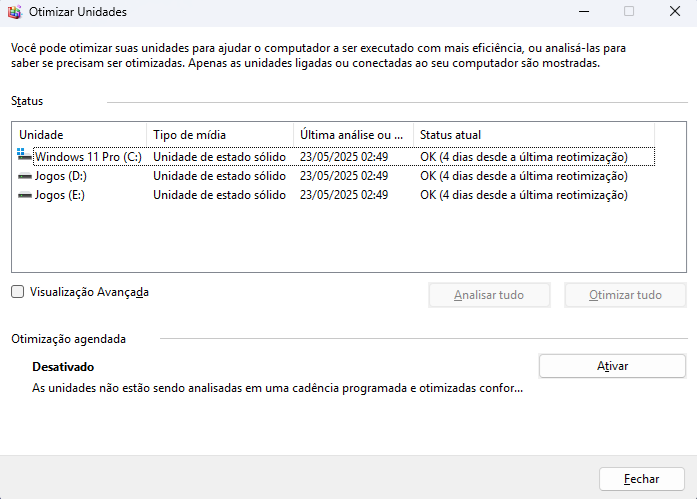Turn on scheduled optimization with Ativar
The width and height of the screenshot is (697, 499).
pos(613,366)
